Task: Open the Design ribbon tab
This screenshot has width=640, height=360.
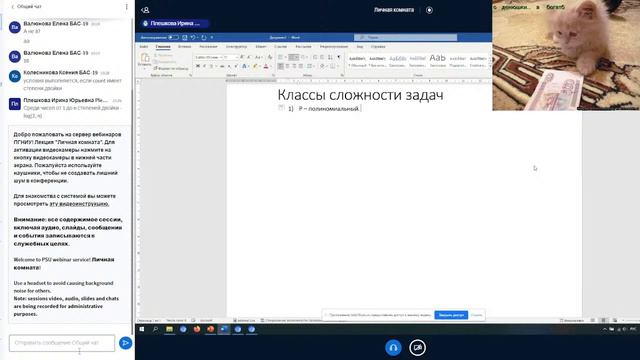Action: pyautogui.click(x=236, y=47)
